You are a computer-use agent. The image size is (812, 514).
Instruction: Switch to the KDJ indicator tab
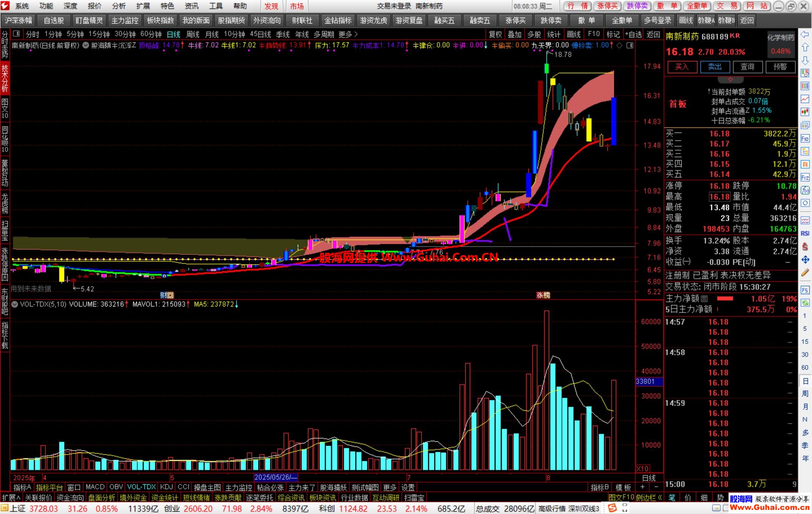coord(166,487)
